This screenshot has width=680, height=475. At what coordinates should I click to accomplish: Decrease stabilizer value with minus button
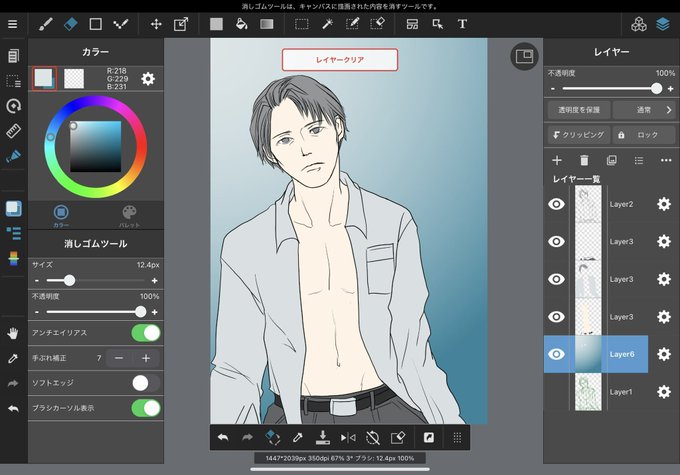pyautogui.click(x=119, y=358)
